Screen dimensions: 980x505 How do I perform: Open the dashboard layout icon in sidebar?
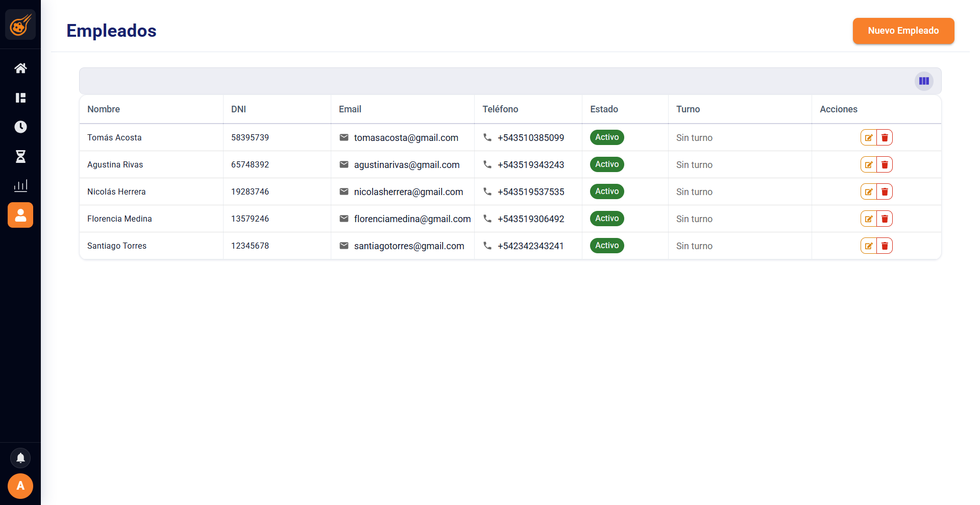[20, 98]
